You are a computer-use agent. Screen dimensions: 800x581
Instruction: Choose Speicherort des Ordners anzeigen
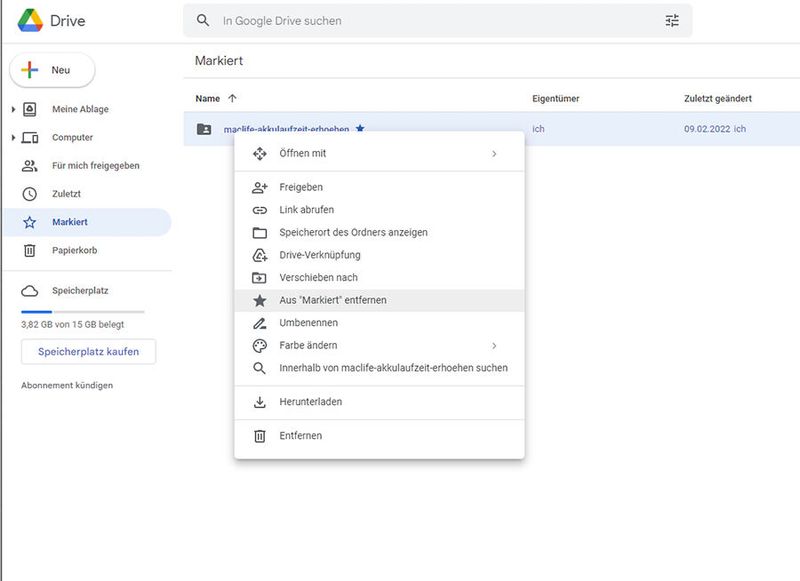click(353, 233)
